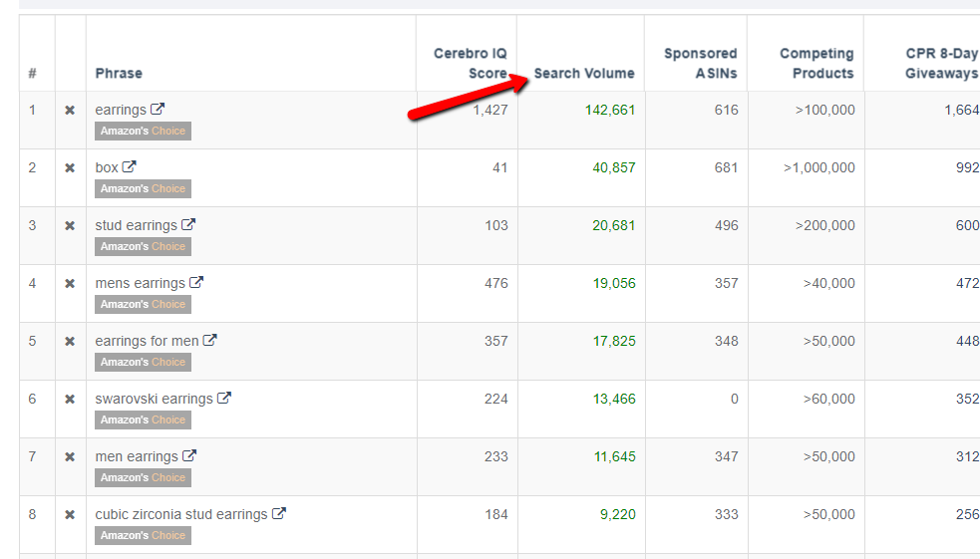Open external link icon next to 'men earrings'
980x559 pixels.
click(189, 455)
